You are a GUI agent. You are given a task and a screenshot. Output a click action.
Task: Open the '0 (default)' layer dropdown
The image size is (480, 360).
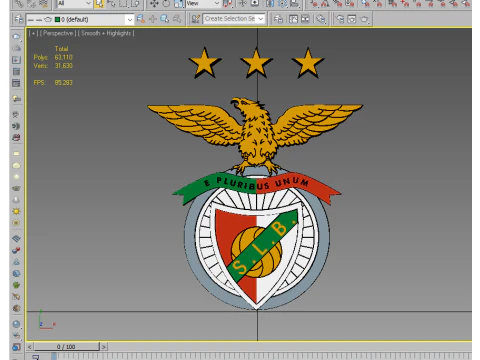[80, 20]
